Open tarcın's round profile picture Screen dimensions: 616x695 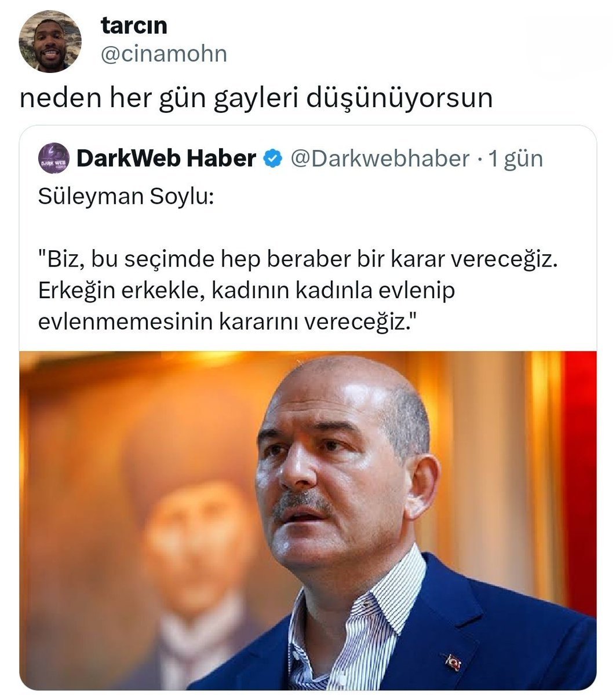pyautogui.click(x=50, y=41)
